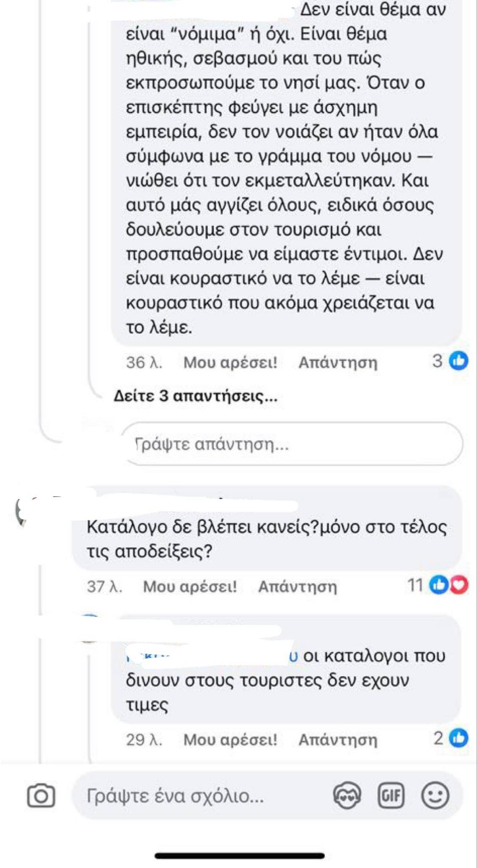
Task: View heart reaction on the 37 λ. comment
Action: (x=459, y=585)
